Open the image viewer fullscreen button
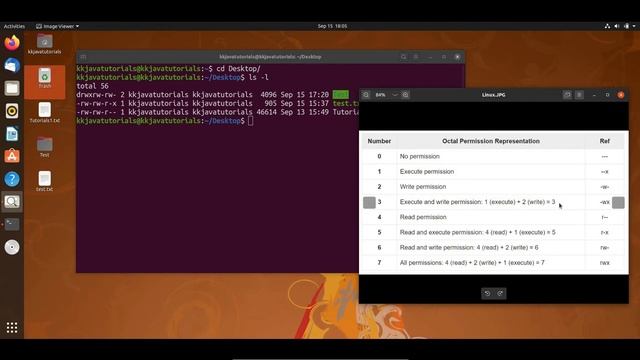The height and width of the screenshot is (360, 640). [x=567, y=95]
